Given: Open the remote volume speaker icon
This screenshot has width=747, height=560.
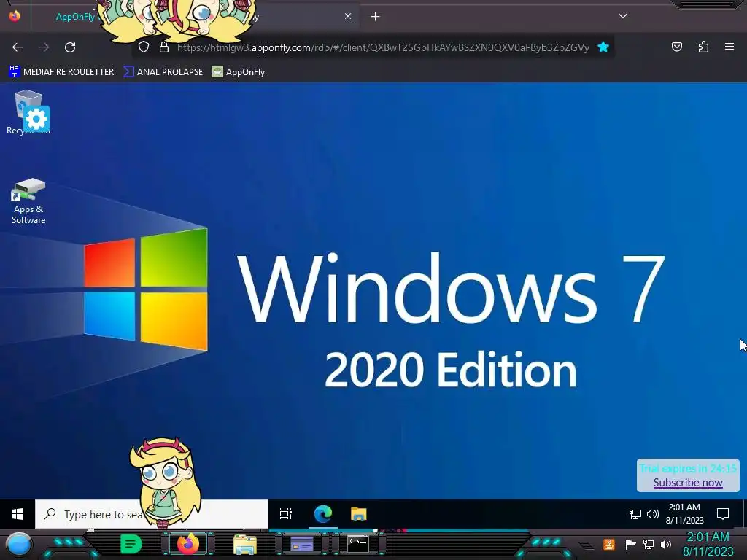Looking at the screenshot, I should pyautogui.click(x=653, y=514).
